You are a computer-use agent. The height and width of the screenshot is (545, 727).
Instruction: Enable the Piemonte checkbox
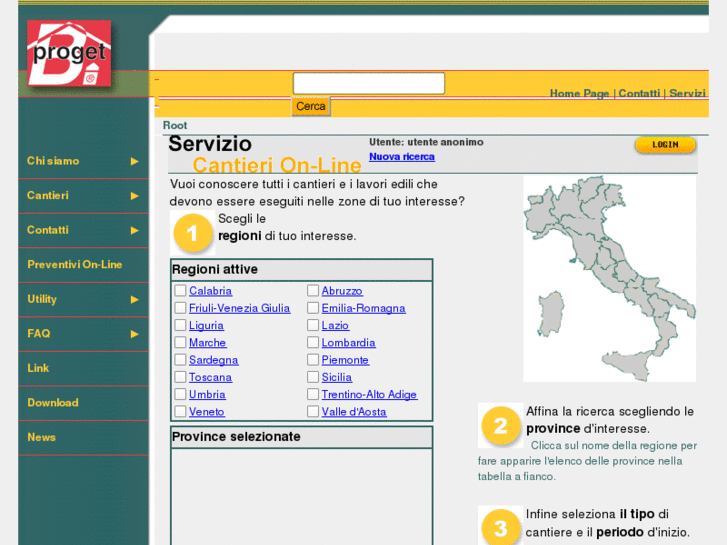[313, 360]
